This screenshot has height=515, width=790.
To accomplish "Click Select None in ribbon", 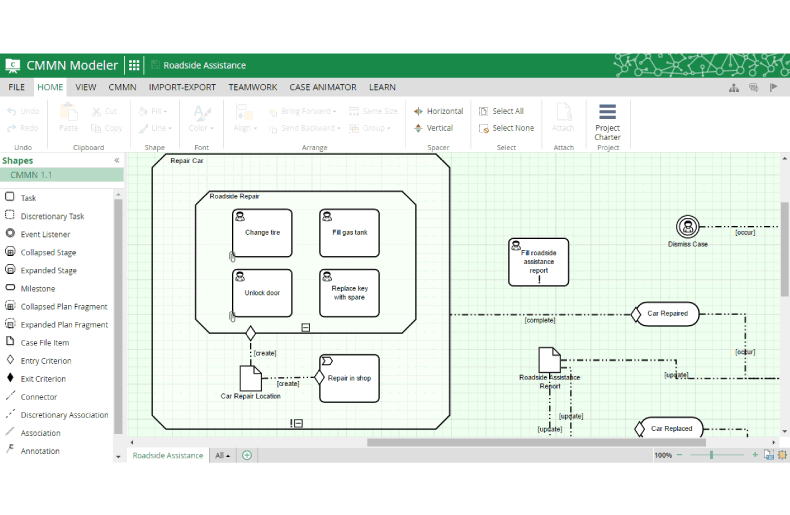I will tap(506, 128).
